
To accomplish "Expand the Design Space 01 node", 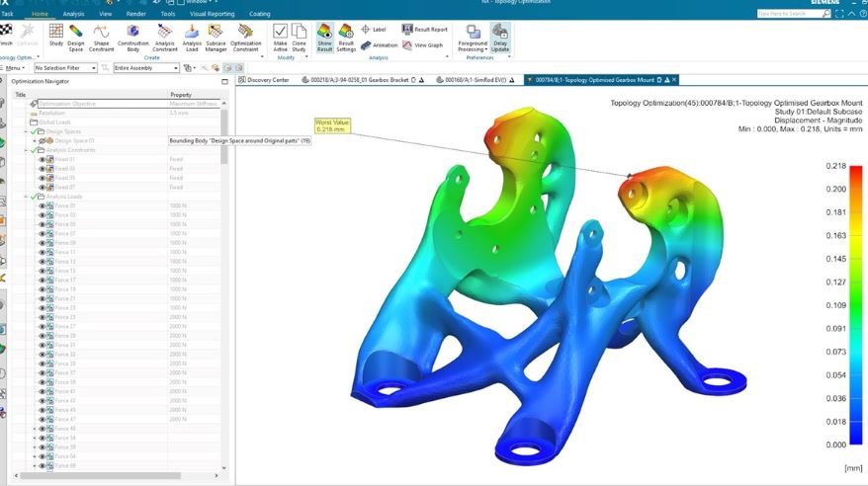I will click(x=35, y=141).
